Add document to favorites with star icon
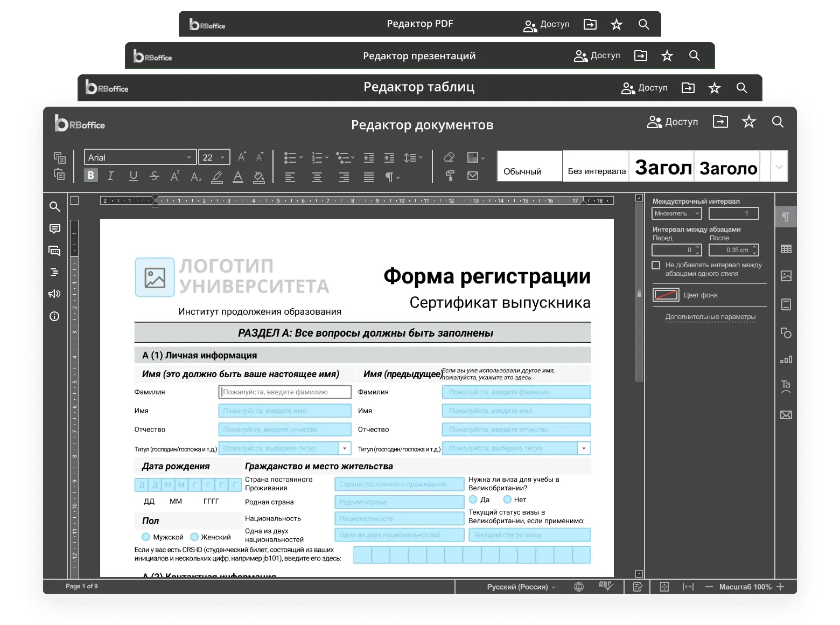This screenshot has width=840, height=625. click(748, 122)
